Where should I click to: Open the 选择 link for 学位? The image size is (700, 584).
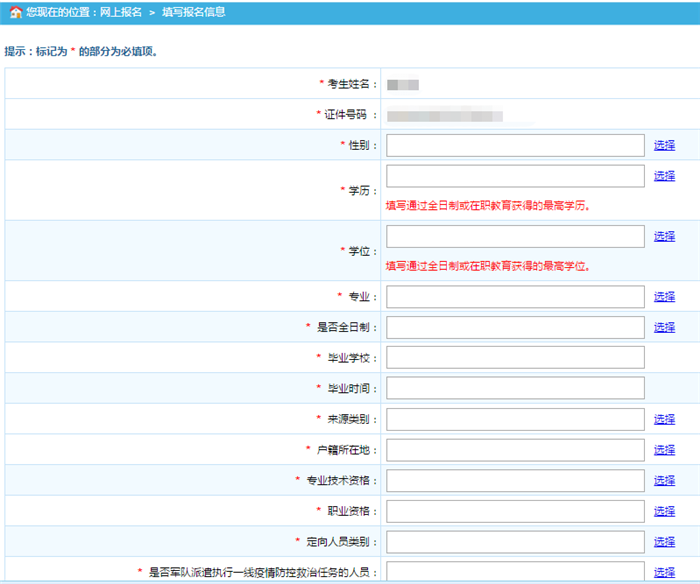[664, 237]
